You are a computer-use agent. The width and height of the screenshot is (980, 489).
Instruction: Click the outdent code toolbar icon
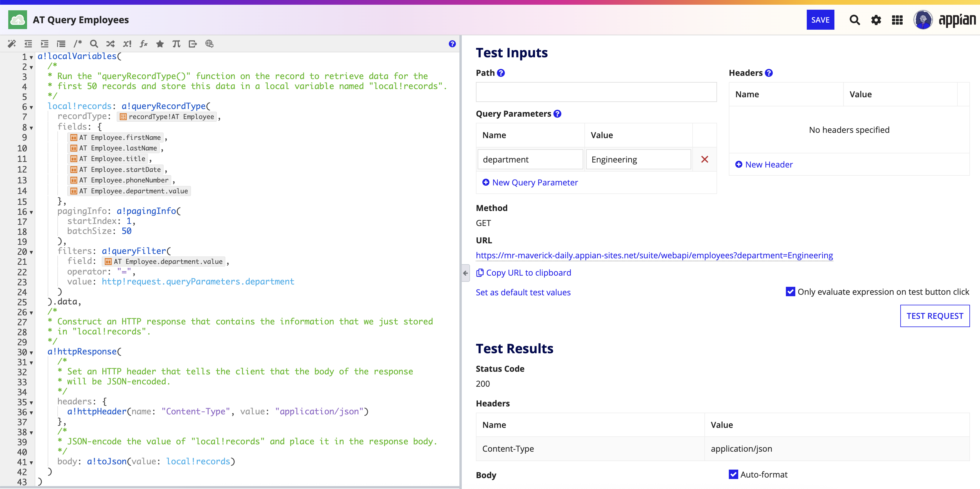pos(28,44)
